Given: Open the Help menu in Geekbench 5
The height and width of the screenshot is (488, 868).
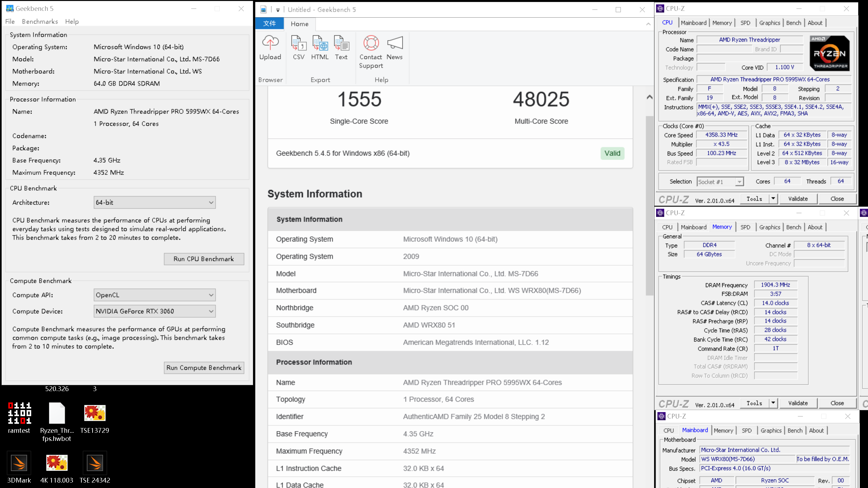Looking at the screenshot, I should pos(72,22).
